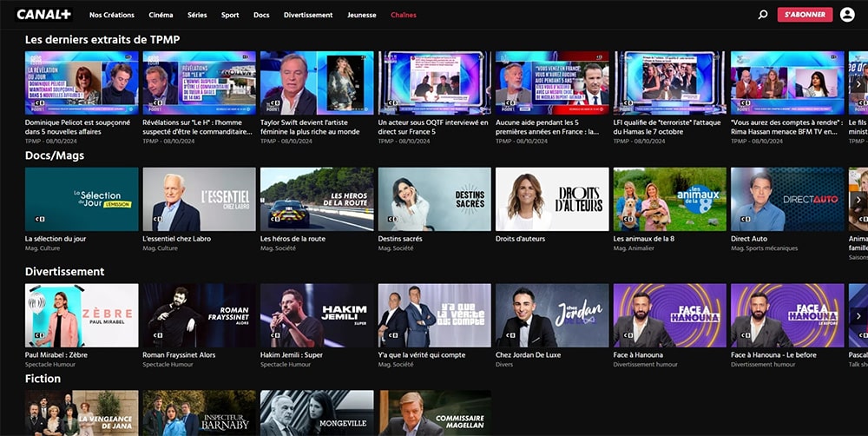Open La Sélection du Jour thumbnail
Image resolution: width=868 pixels, height=436 pixels.
(82, 200)
